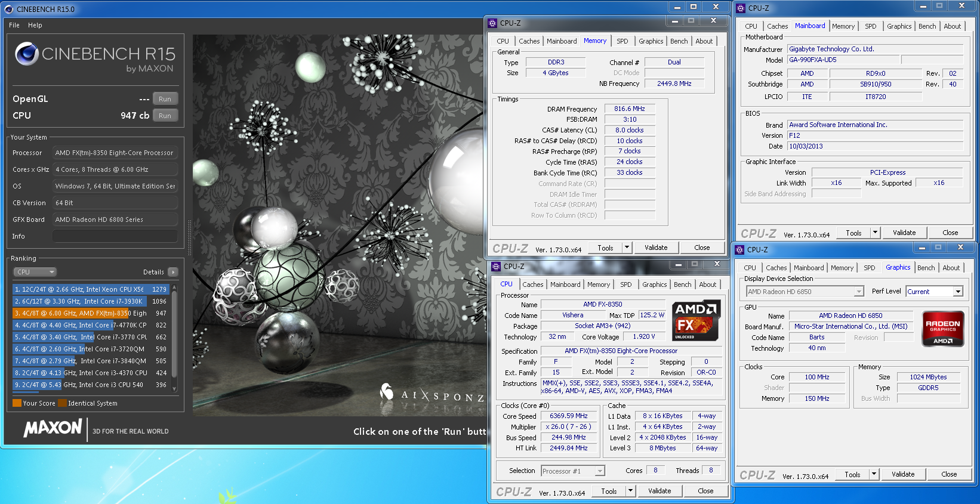
Task: Open the ranking CPU dropdown
Action: [35, 272]
